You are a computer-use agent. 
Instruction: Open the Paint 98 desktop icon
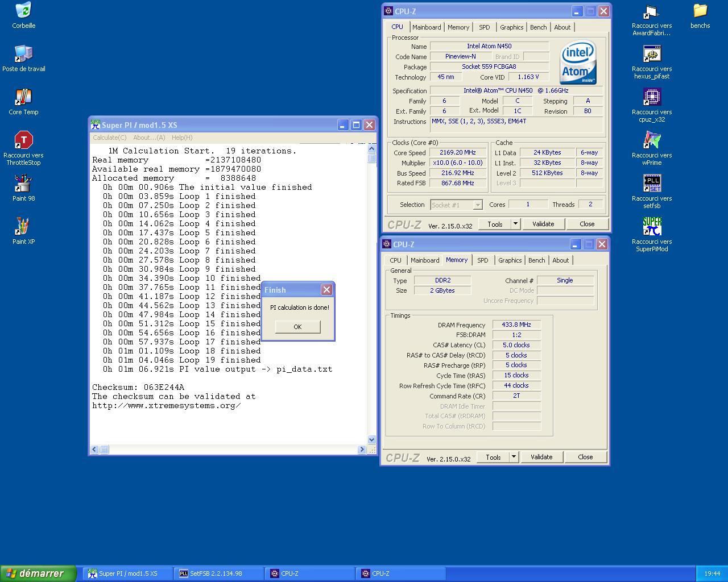click(x=23, y=184)
